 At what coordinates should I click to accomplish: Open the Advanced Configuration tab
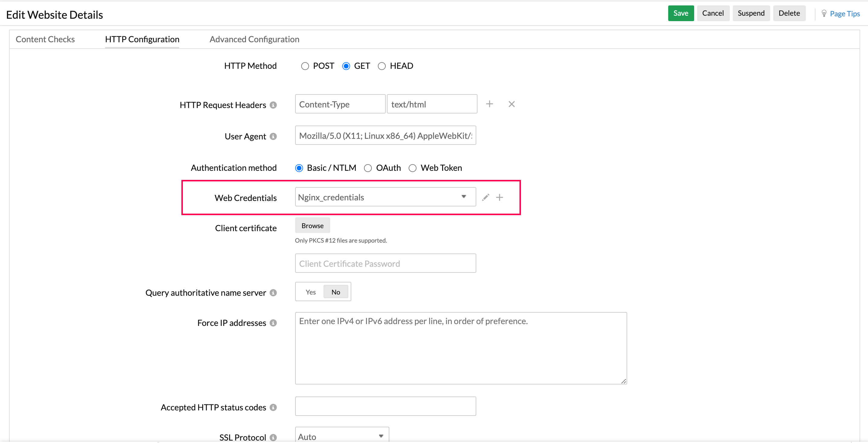point(254,38)
